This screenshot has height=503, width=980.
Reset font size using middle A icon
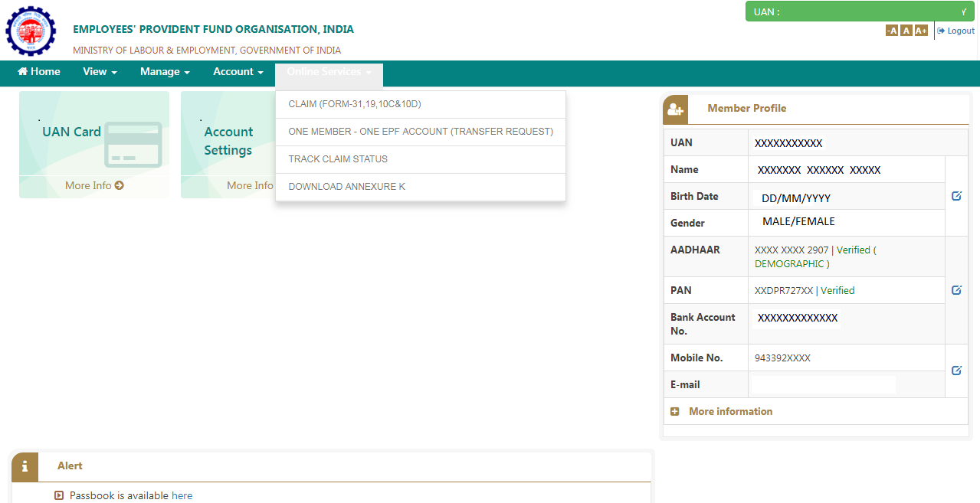906,31
